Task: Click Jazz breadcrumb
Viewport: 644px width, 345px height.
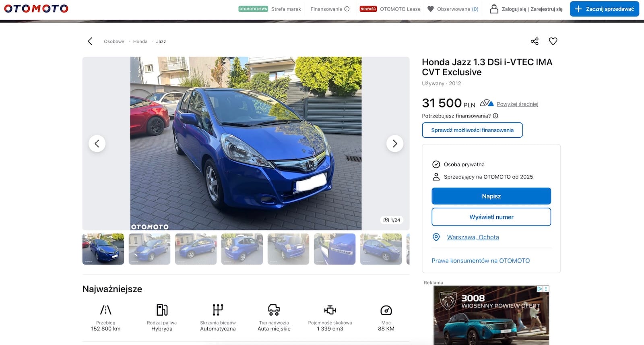Action: (161, 41)
